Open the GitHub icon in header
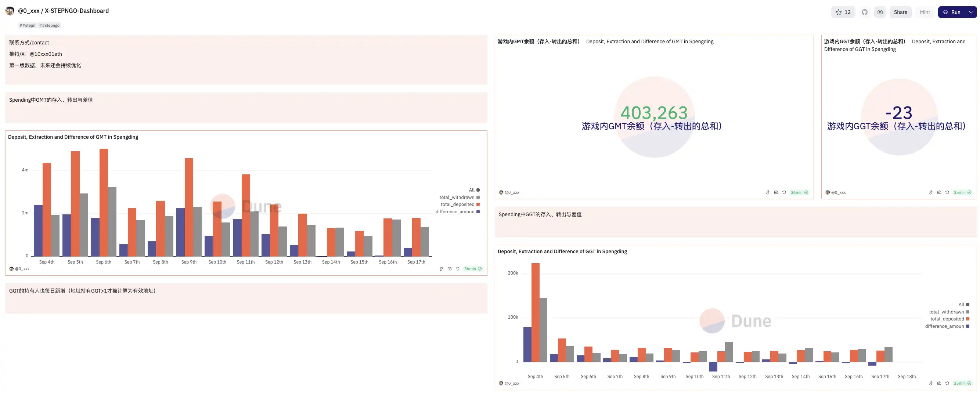The height and width of the screenshot is (395, 980). (x=864, y=12)
